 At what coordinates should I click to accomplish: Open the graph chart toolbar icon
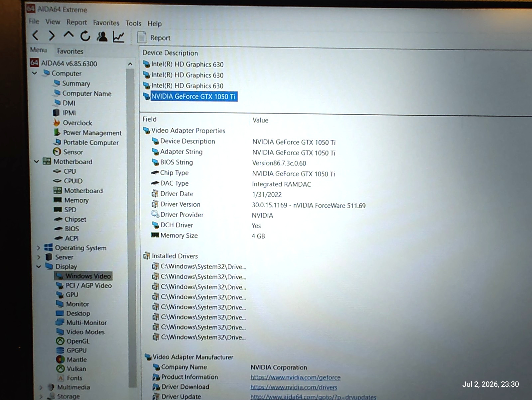(x=119, y=37)
